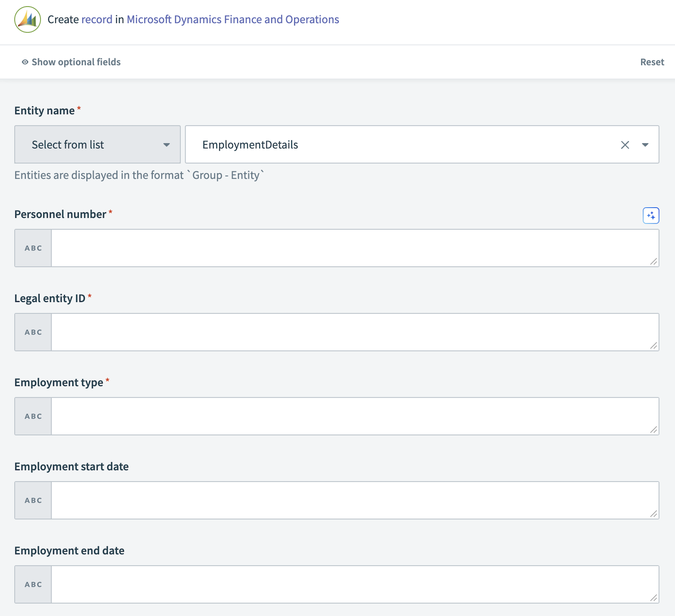Open the record link in the header
The image size is (675, 616).
pyautogui.click(x=97, y=19)
